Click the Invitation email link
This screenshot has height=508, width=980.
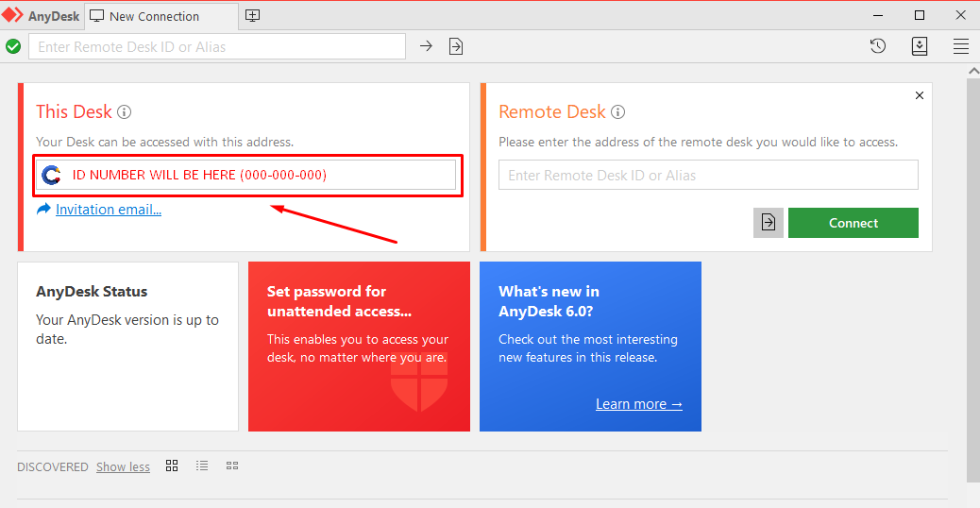coord(109,210)
